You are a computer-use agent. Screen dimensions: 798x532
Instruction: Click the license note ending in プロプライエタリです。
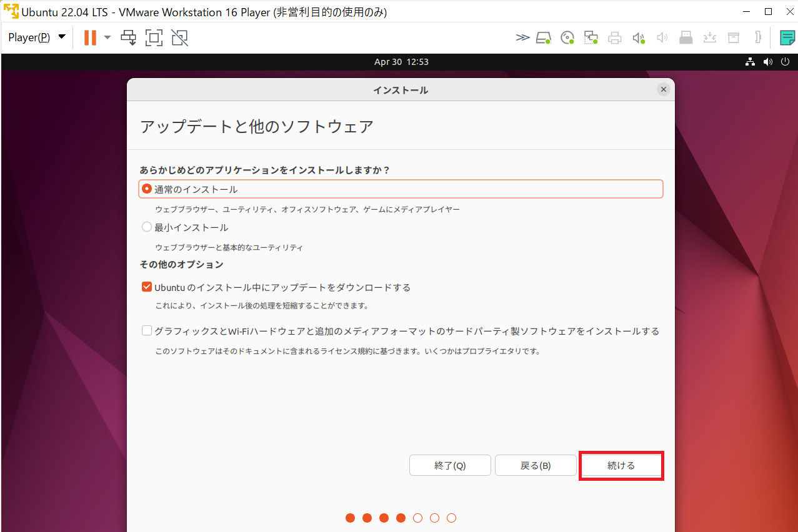click(347, 351)
